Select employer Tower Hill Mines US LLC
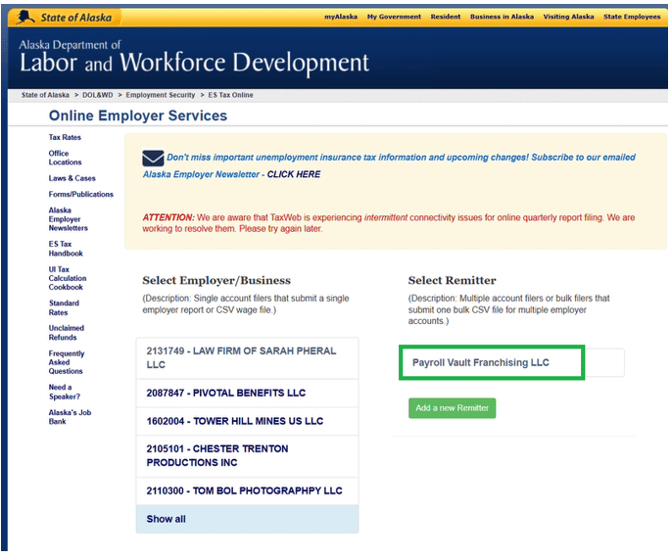The height and width of the screenshot is (558, 670). [x=247, y=421]
